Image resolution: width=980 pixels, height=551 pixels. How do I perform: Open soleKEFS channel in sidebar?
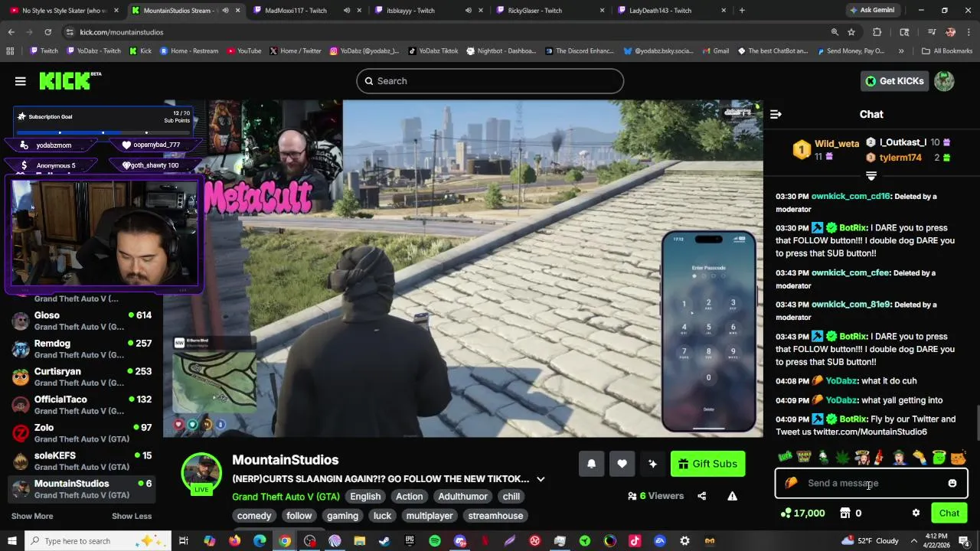click(x=82, y=461)
